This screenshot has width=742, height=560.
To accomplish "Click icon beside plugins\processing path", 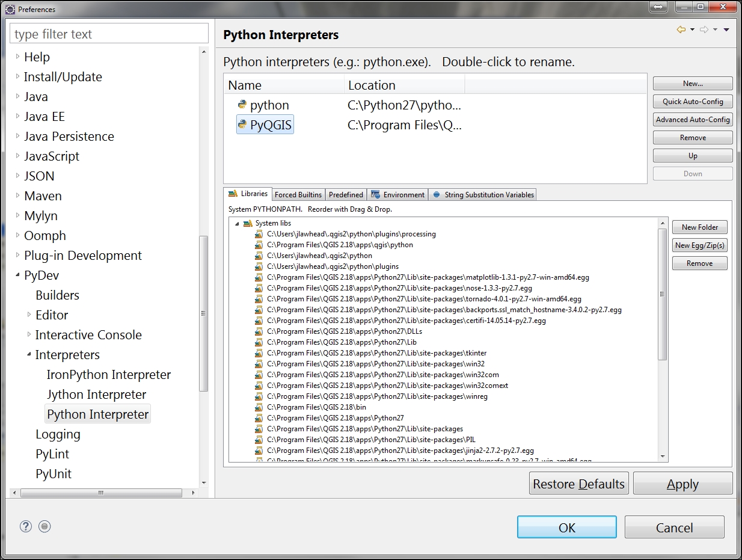I will pyautogui.click(x=259, y=234).
